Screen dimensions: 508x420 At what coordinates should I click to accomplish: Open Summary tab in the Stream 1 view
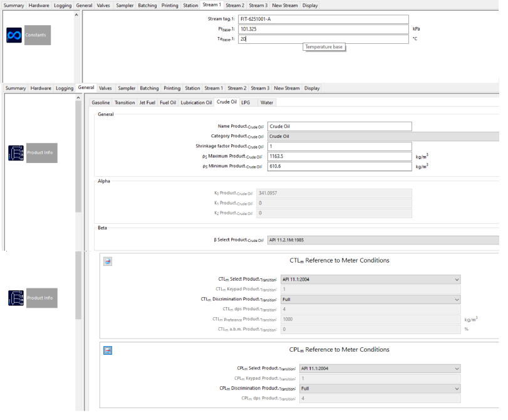(x=14, y=6)
